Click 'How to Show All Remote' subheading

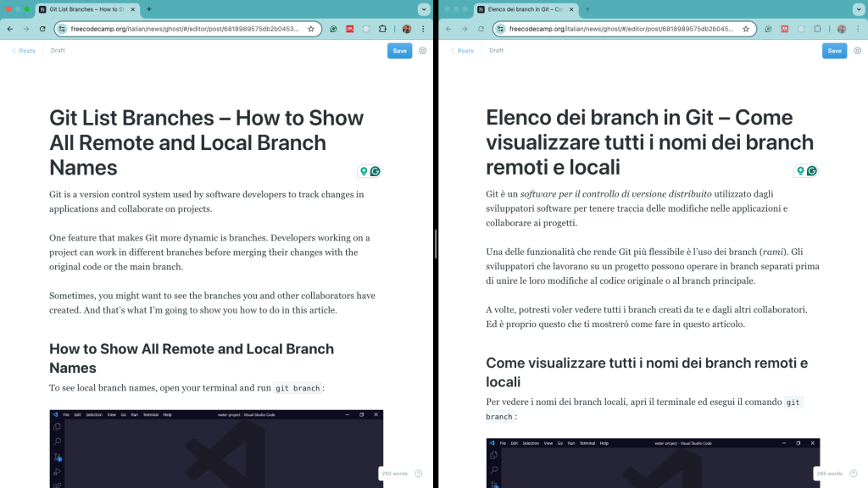(x=192, y=358)
